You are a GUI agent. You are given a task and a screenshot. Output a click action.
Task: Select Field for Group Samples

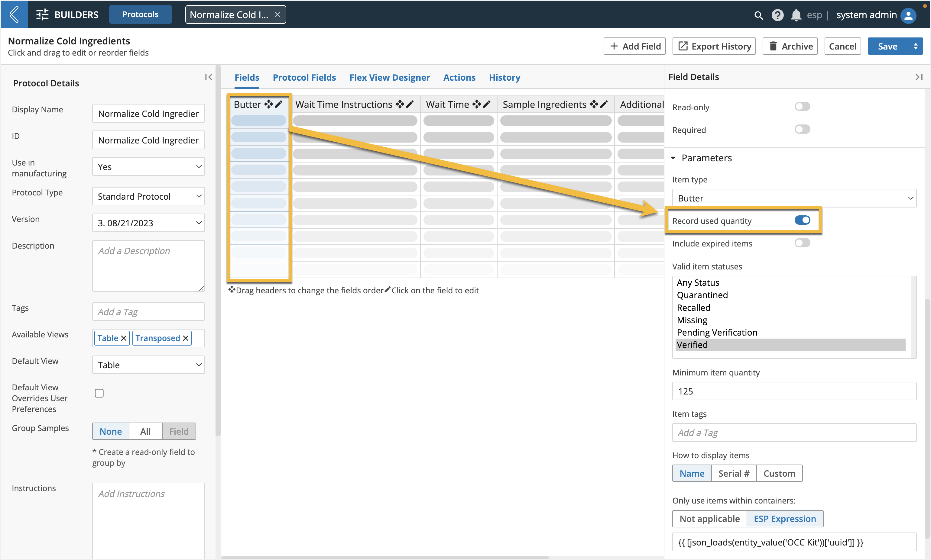pyautogui.click(x=179, y=431)
